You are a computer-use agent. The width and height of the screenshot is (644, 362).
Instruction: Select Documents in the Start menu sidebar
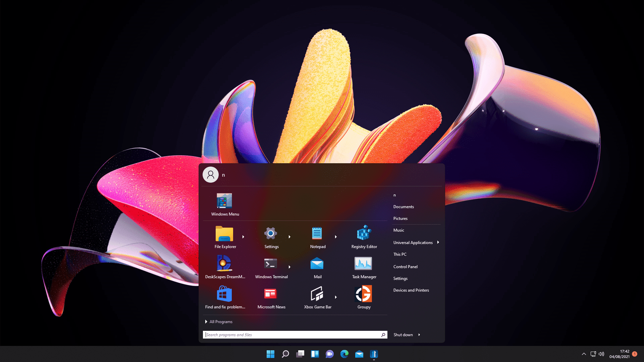click(404, 206)
